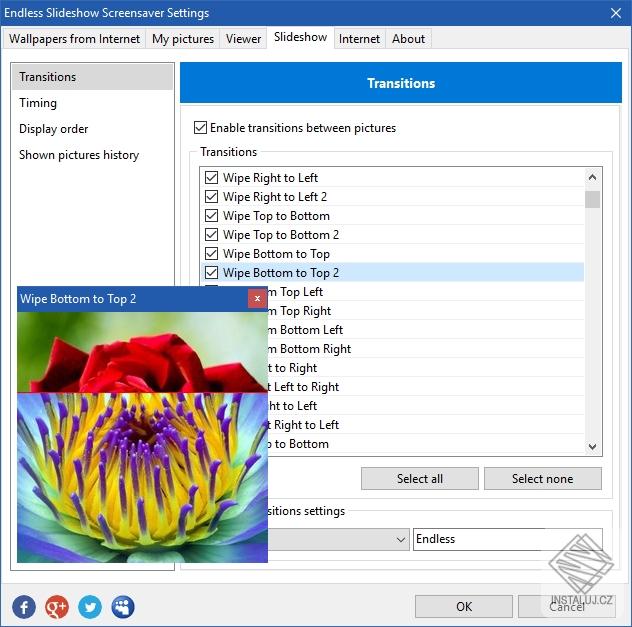632x627 pixels.
Task: Uncheck Wipe Bottom to Top
Action: point(211,253)
